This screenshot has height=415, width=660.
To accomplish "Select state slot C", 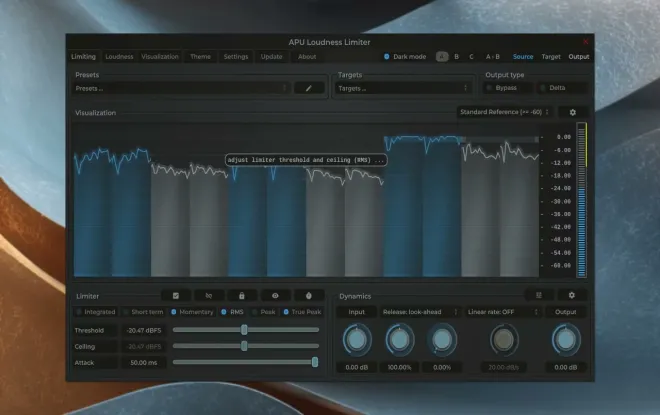I will [x=471, y=56].
